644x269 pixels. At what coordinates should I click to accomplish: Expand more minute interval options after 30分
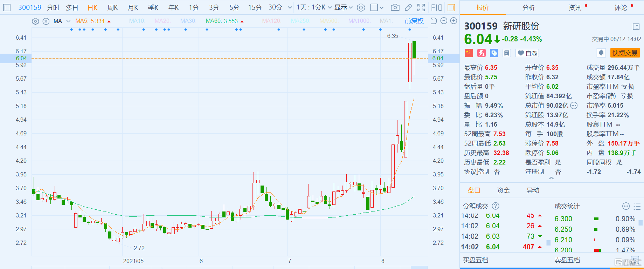pyautogui.click(x=290, y=7)
